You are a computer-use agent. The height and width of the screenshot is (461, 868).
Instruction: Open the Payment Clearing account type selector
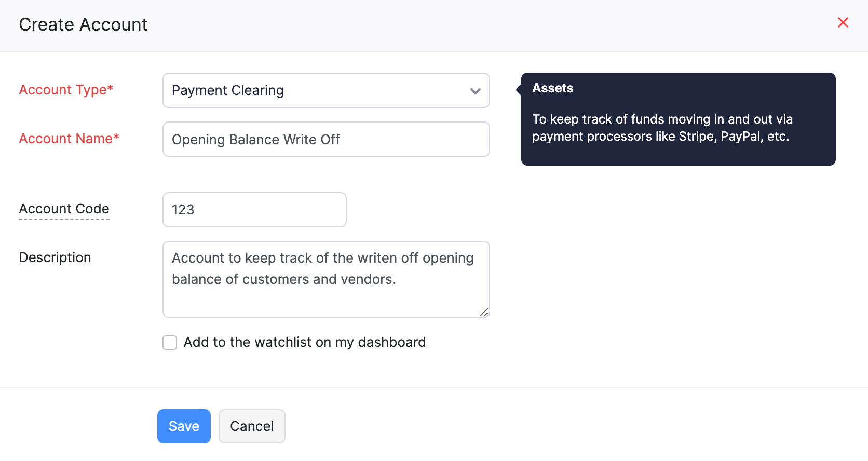(x=311, y=90)
